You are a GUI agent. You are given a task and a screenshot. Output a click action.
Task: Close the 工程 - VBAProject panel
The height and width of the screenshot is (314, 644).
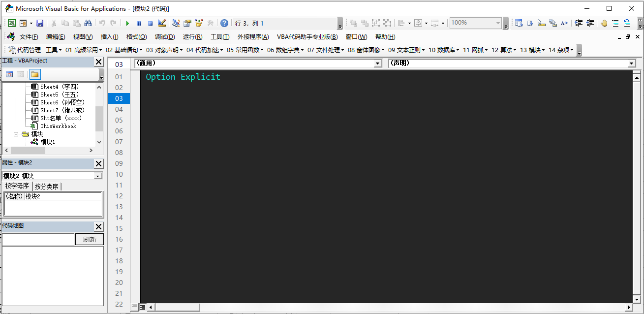point(99,62)
